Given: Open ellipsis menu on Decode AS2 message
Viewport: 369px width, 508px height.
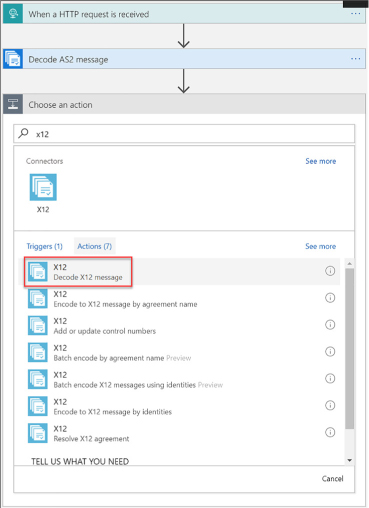Looking at the screenshot, I should coord(355,59).
